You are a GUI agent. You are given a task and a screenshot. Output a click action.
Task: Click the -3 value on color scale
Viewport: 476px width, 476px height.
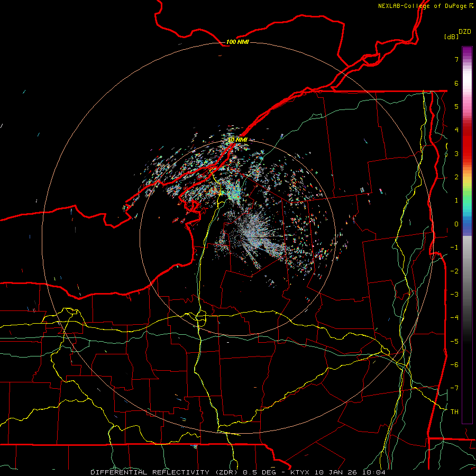(454, 294)
